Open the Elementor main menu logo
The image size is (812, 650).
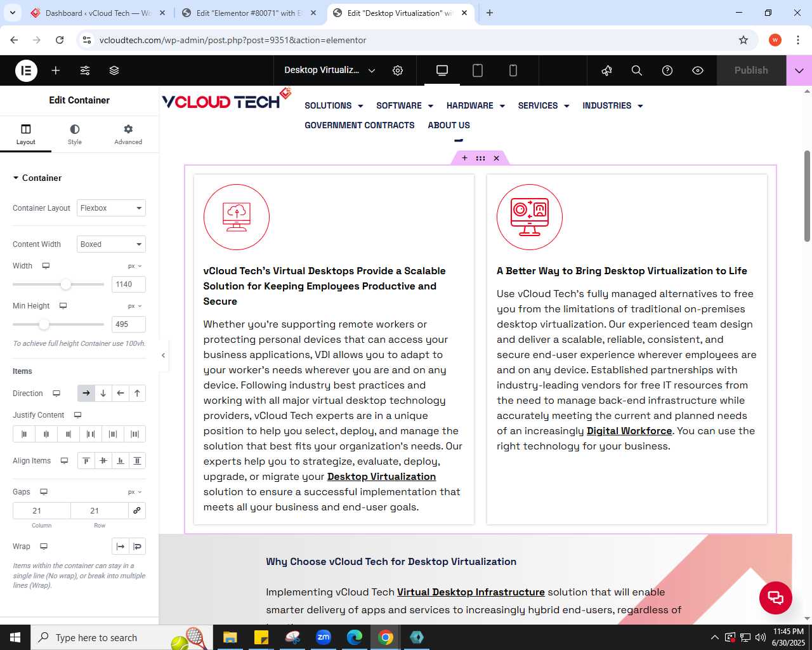26,70
